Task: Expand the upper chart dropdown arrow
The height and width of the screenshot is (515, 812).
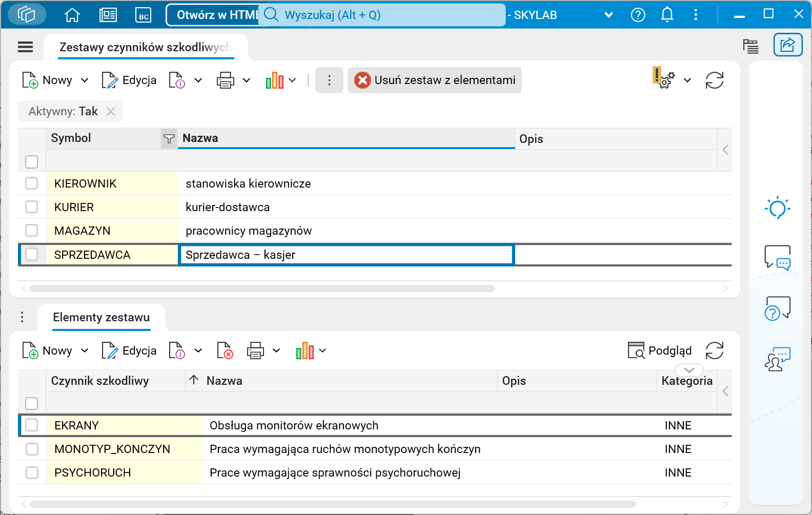Action: tap(292, 80)
